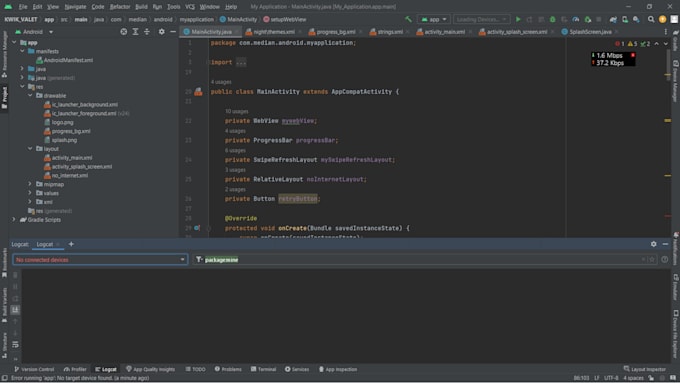The width and height of the screenshot is (680, 383).
Task: Jump to previous highlighted error arrow
Action: (657, 44)
